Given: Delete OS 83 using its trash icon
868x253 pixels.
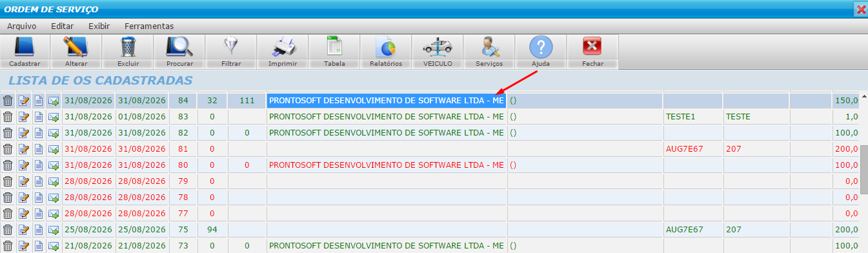Looking at the screenshot, I should pyautogui.click(x=8, y=117).
